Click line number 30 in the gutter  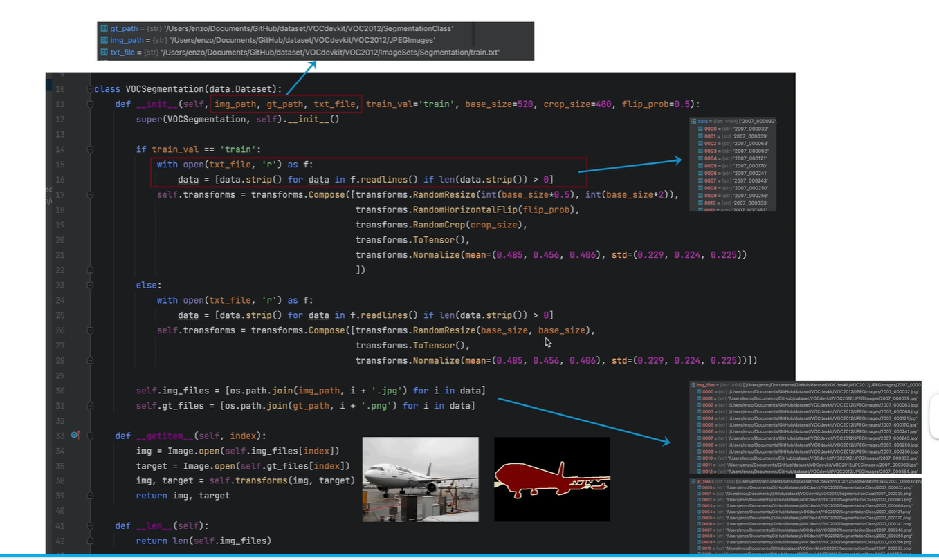pyautogui.click(x=60, y=390)
